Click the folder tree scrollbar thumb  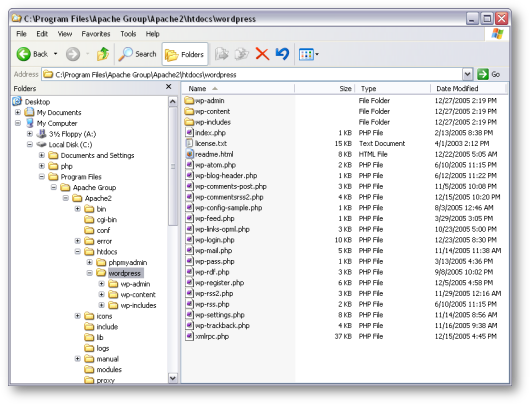point(173,166)
